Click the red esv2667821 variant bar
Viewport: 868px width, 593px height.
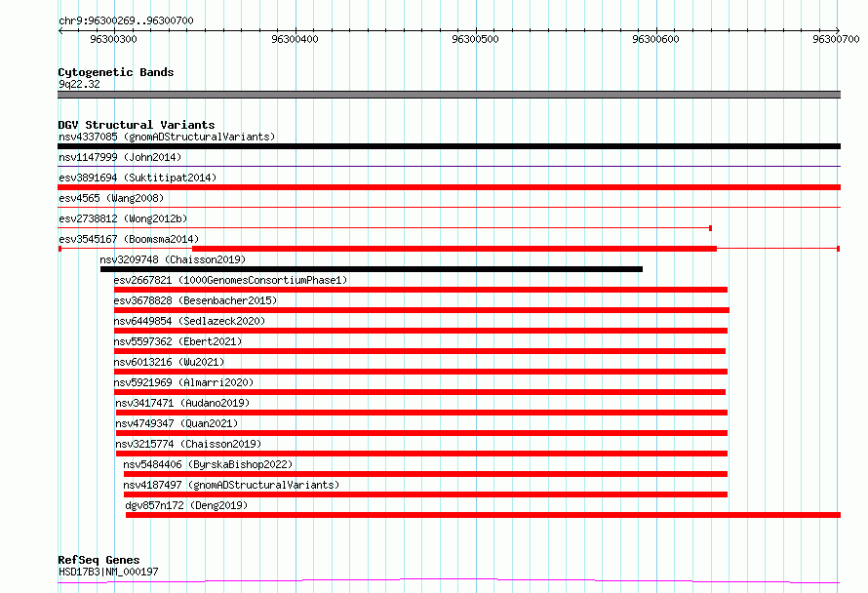tap(420, 290)
